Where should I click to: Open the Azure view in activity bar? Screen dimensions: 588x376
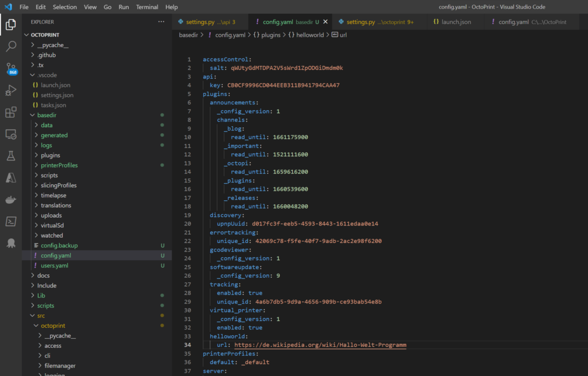pyautogui.click(x=11, y=178)
